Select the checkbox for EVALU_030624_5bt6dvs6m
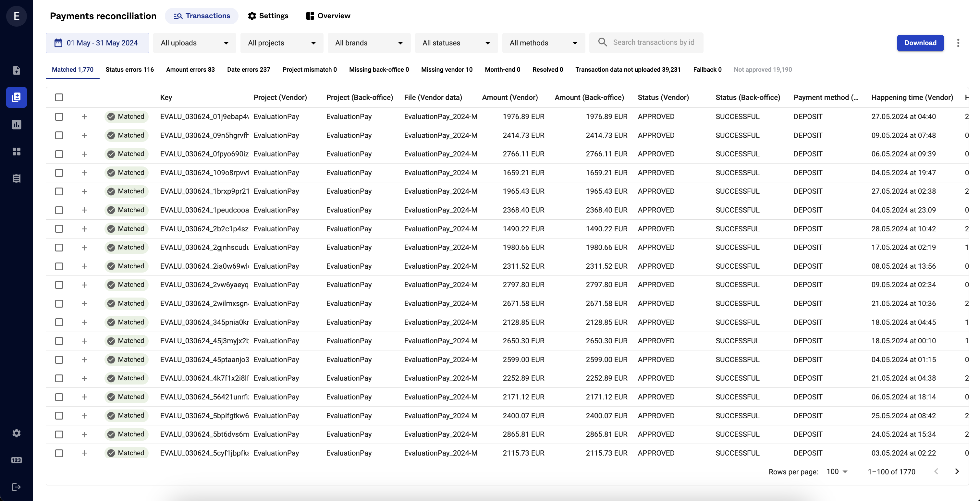Screen dimensions: 980x501 click(59, 434)
